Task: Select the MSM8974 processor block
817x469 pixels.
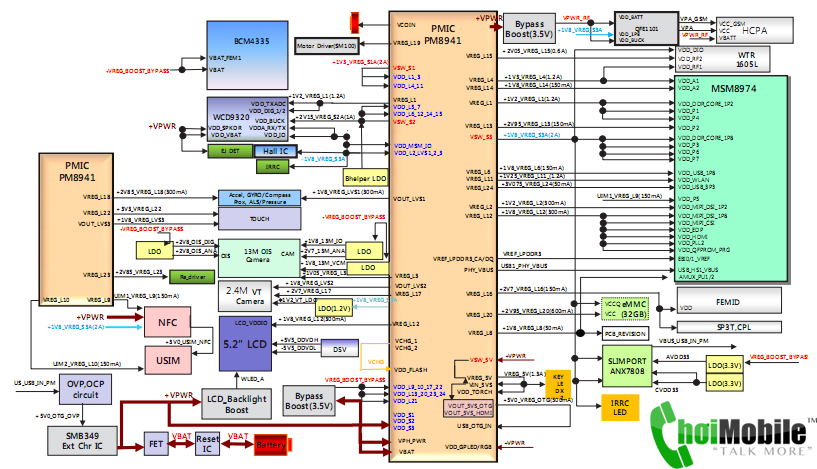Action: tap(731, 179)
